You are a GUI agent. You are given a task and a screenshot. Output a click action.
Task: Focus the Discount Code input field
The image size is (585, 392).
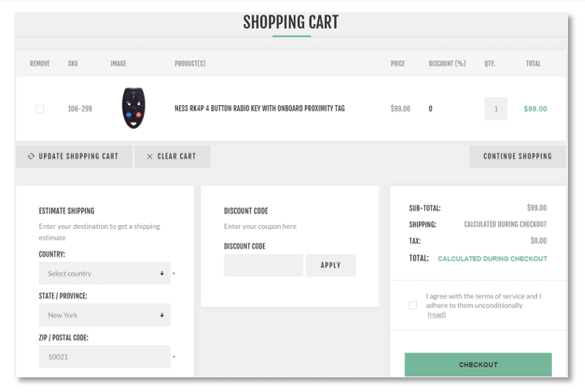263,265
